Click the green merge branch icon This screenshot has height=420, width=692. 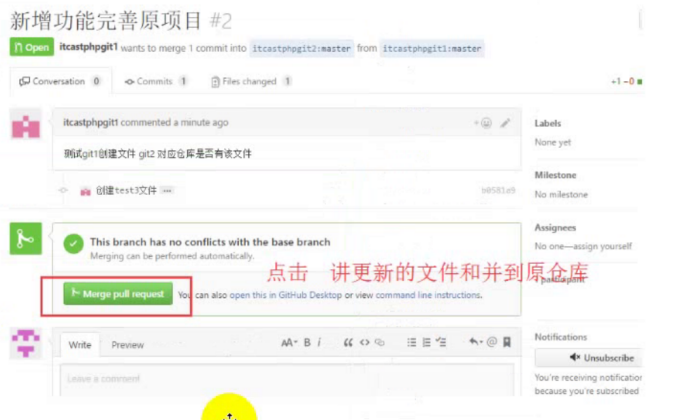(26, 239)
